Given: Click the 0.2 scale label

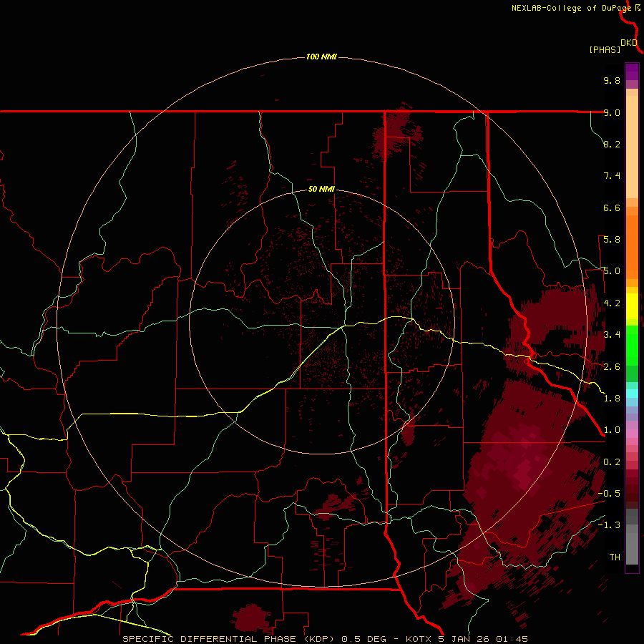Looking at the screenshot, I should pos(612,462).
